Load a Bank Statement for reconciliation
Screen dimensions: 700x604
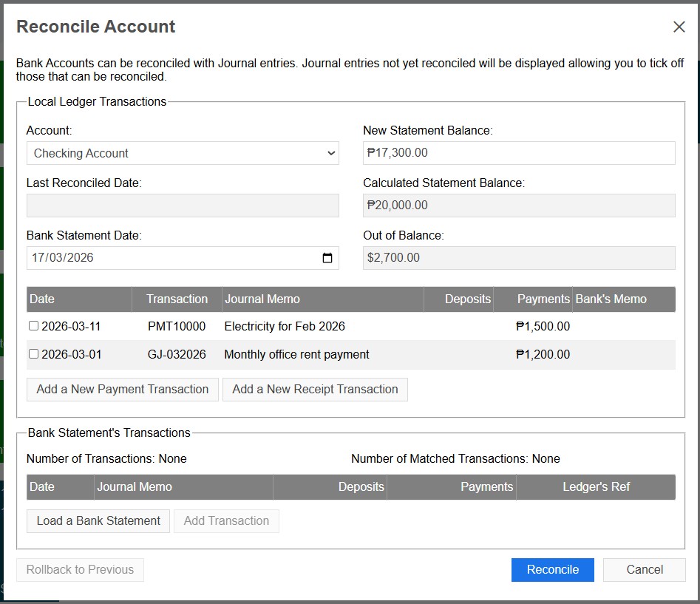[98, 520]
